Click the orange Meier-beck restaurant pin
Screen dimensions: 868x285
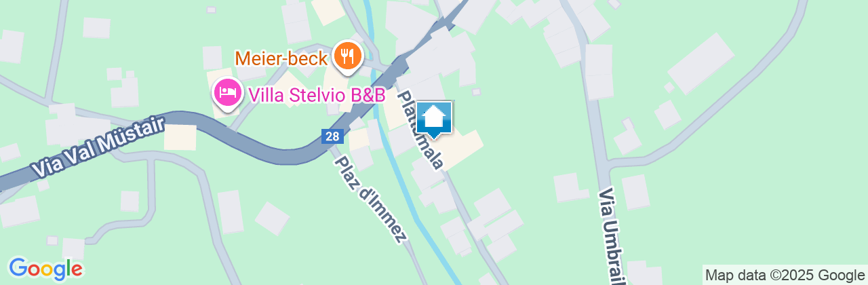tap(348, 55)
